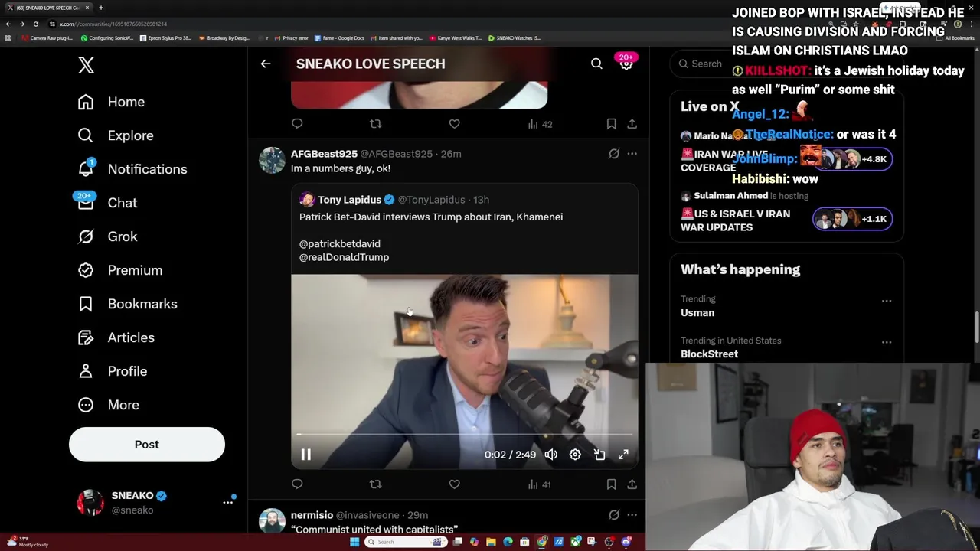Screen dimensions: 980x551
Task: Open more options on nermisio post
Action: (632, 515)
